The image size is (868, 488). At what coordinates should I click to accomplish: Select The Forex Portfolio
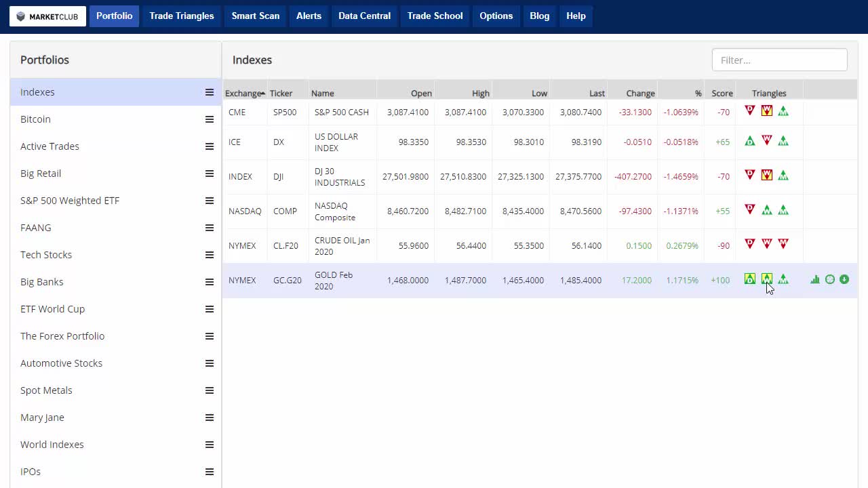pos(115,336)
